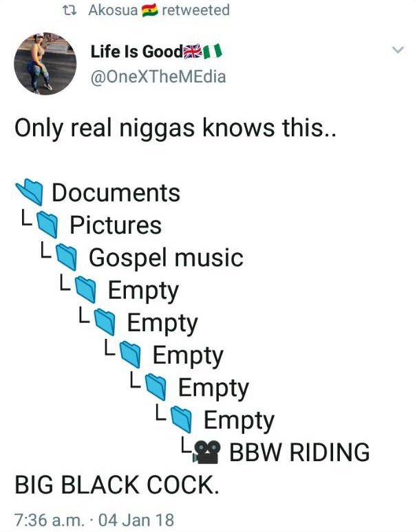
Task: Click the Ghana flag next to Akosua
Action: pyautogui.click(x=149, y=10)
